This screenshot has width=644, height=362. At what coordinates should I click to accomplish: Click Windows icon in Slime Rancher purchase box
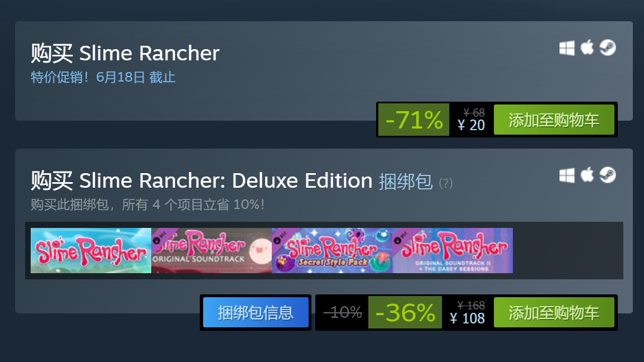tap(567, 48)
